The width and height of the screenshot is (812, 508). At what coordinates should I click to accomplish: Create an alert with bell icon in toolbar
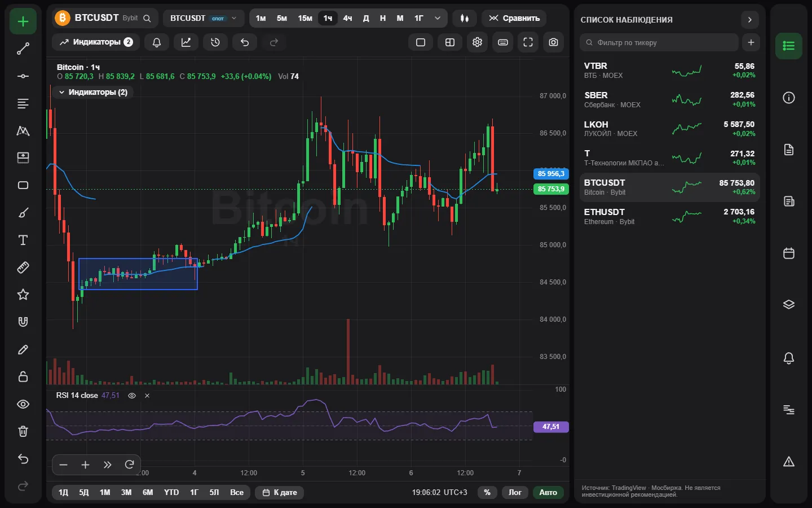click(x=157, y=42)
